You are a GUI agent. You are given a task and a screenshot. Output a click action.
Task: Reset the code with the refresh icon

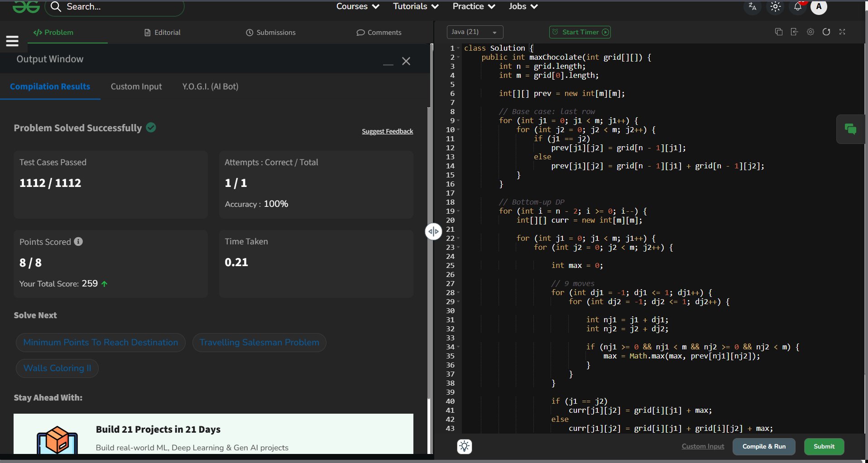point(826,32)
